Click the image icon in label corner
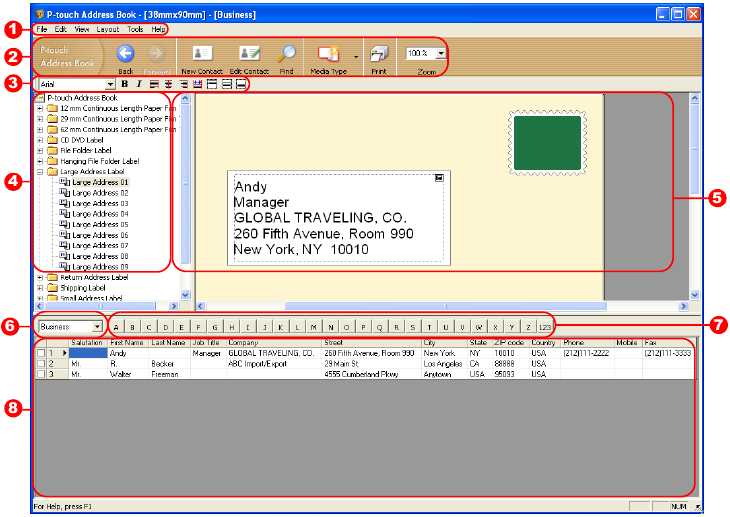 click(439, 178)
